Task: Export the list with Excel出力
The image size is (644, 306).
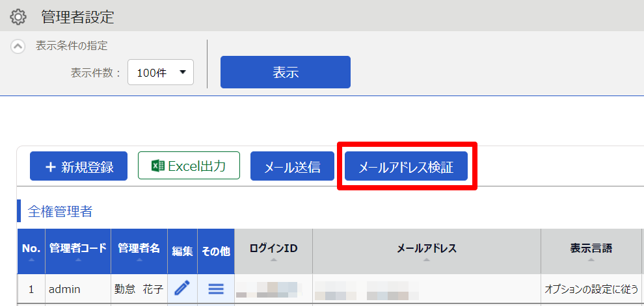Action: pos(189,166)
